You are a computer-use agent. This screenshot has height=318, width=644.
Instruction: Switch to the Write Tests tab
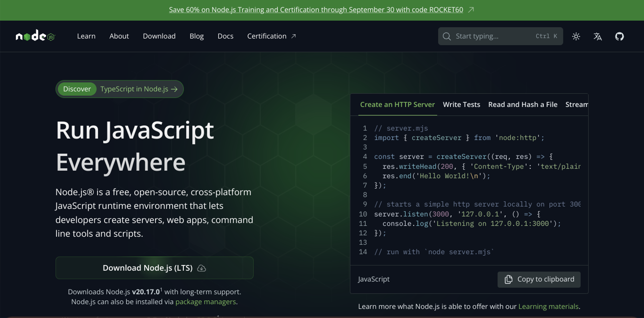(x=462, y=104)
